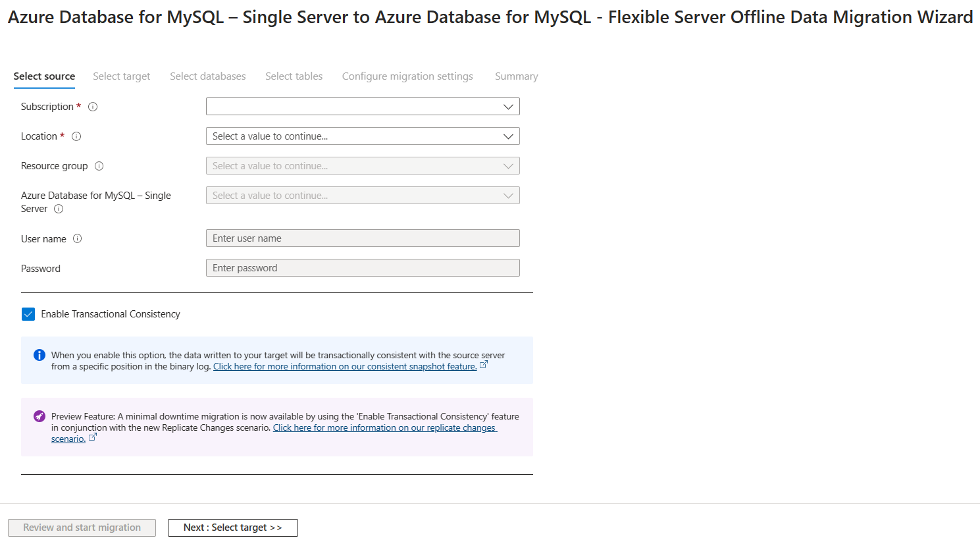Click the migration wizard page title
Screen dimensions: 980x542
(x=490, y=17)
